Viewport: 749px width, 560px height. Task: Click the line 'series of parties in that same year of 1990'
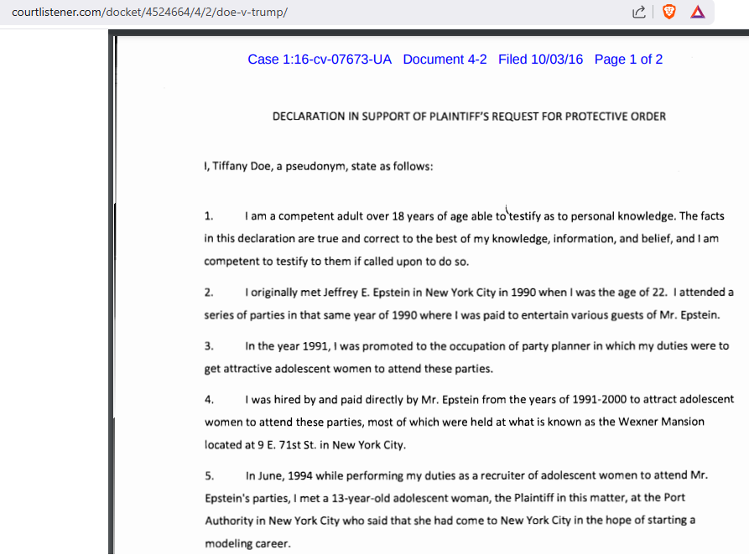point(462,315)
